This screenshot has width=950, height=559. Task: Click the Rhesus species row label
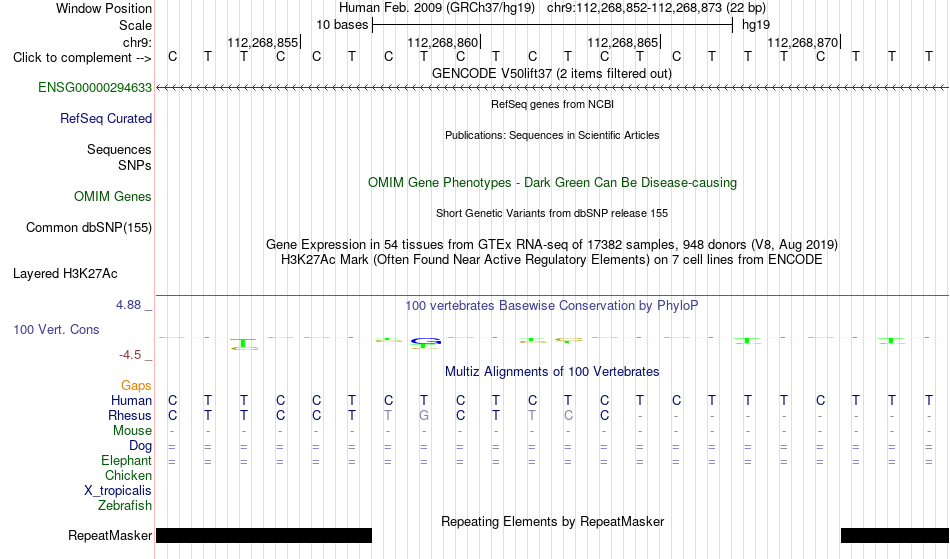[x=130, y=416]
